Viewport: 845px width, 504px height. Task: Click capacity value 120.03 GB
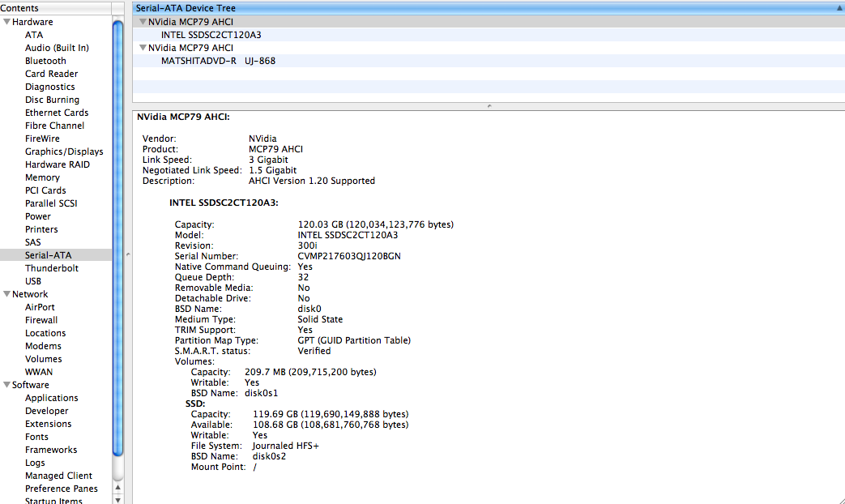376,224
